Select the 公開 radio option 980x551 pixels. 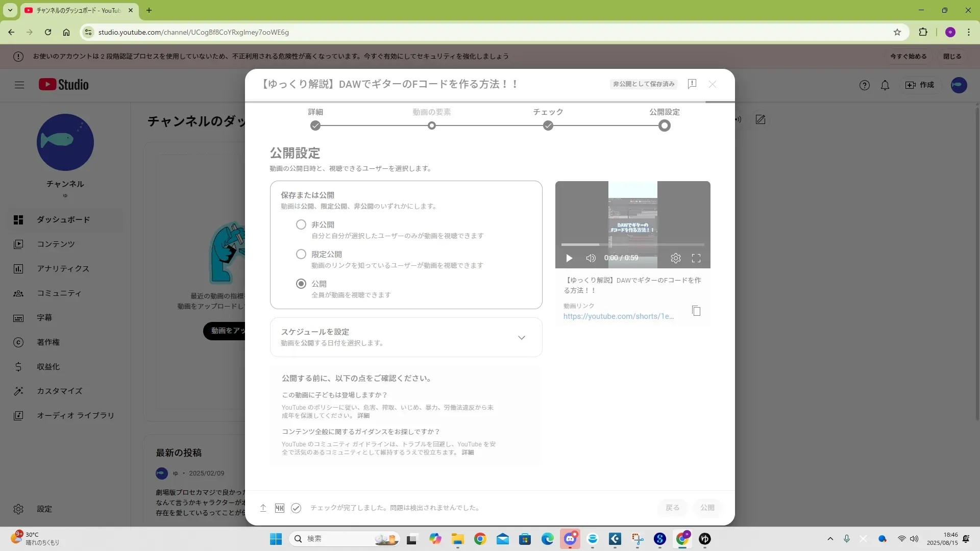301,284
